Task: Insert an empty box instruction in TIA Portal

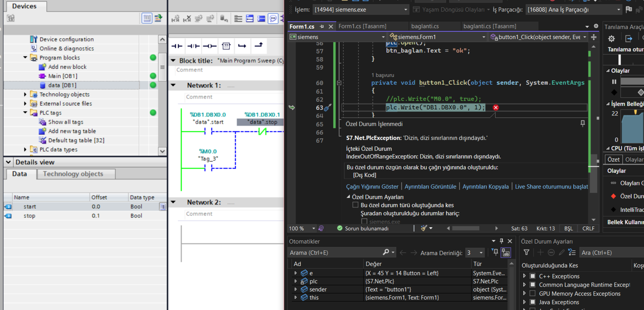Action: 226,46
